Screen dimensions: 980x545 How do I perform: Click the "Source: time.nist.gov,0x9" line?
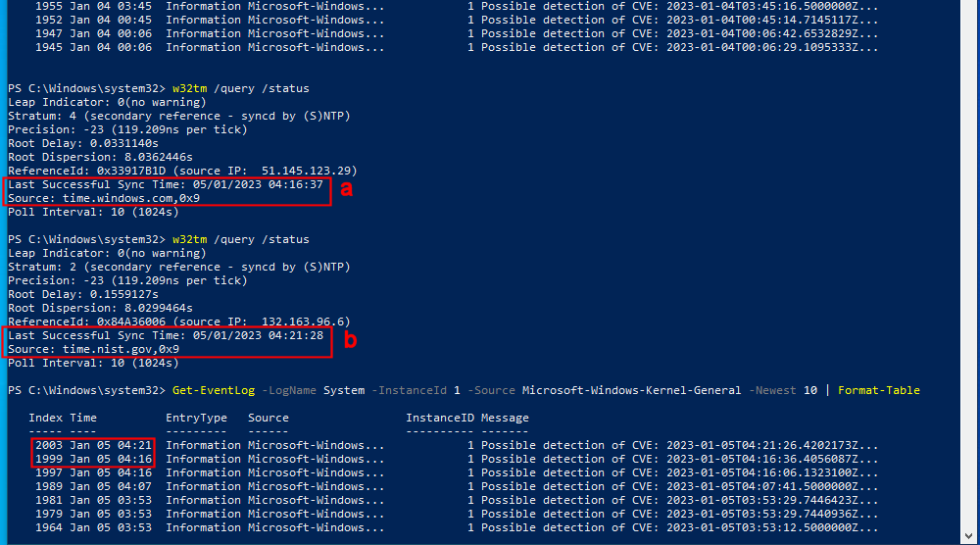[93, 349]
